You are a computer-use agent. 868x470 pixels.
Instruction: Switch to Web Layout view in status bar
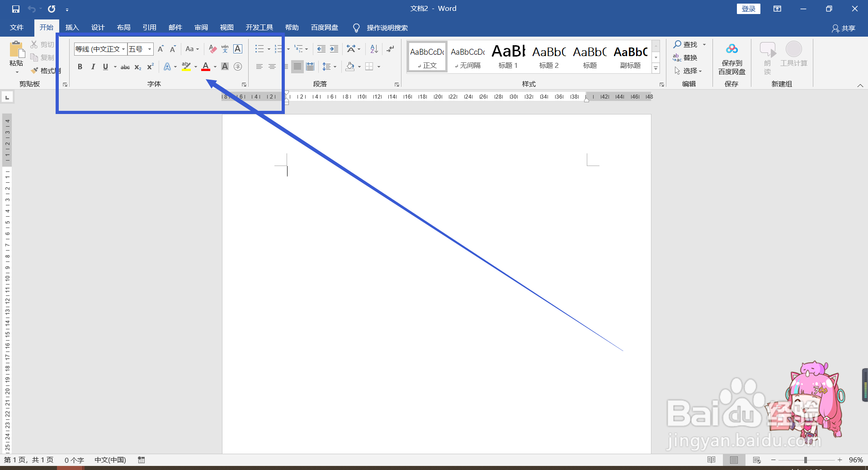click(757, 460)
